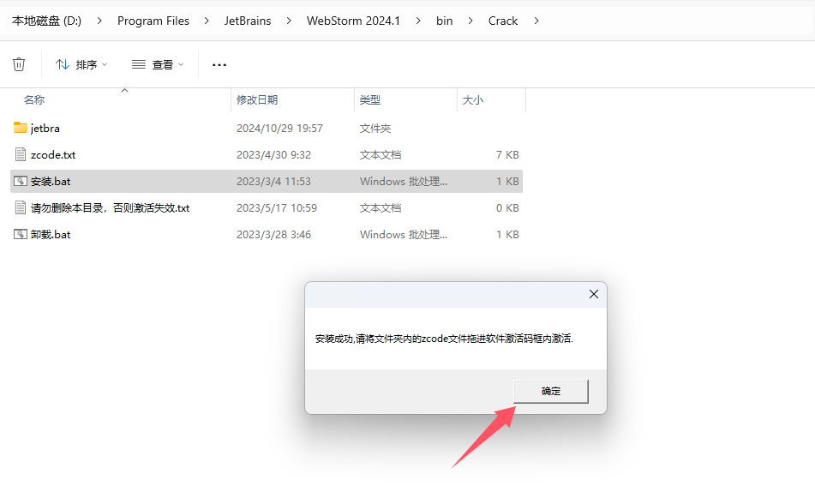Click date 2024/10/29 19:57
The width and height of the screenshot is (815, 504).
[x=279, y=128]
